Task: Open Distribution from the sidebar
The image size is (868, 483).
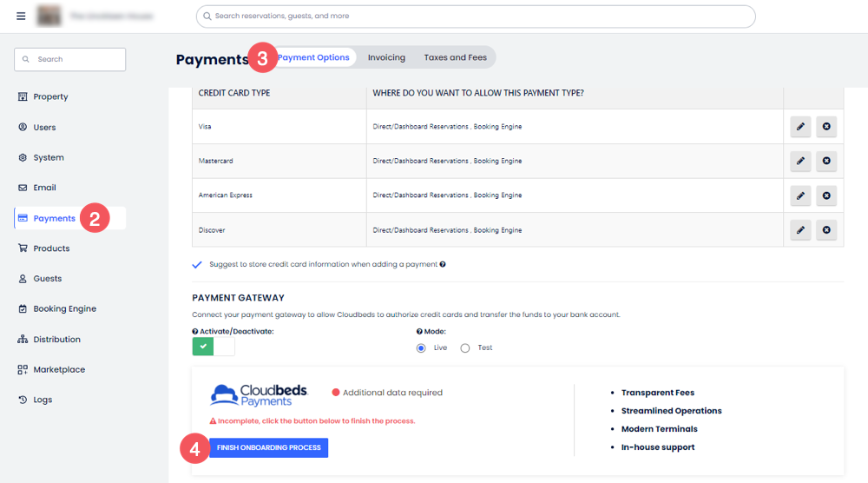Action: pos(56,339)
